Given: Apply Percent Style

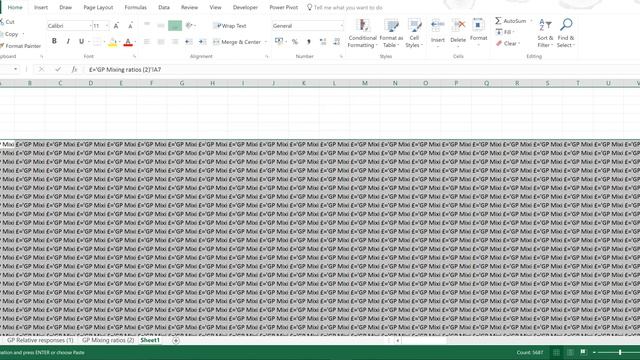Looking at the screenshot, I should (295, 42).
